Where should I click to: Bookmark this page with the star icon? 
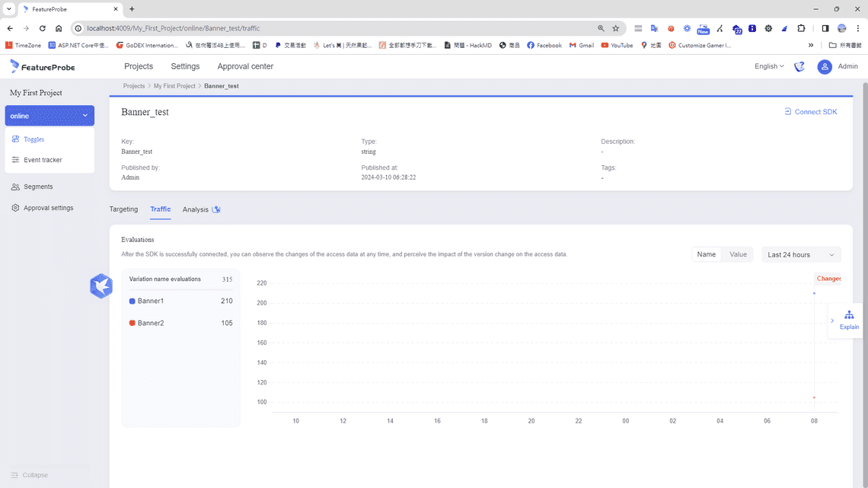[616, 28]
